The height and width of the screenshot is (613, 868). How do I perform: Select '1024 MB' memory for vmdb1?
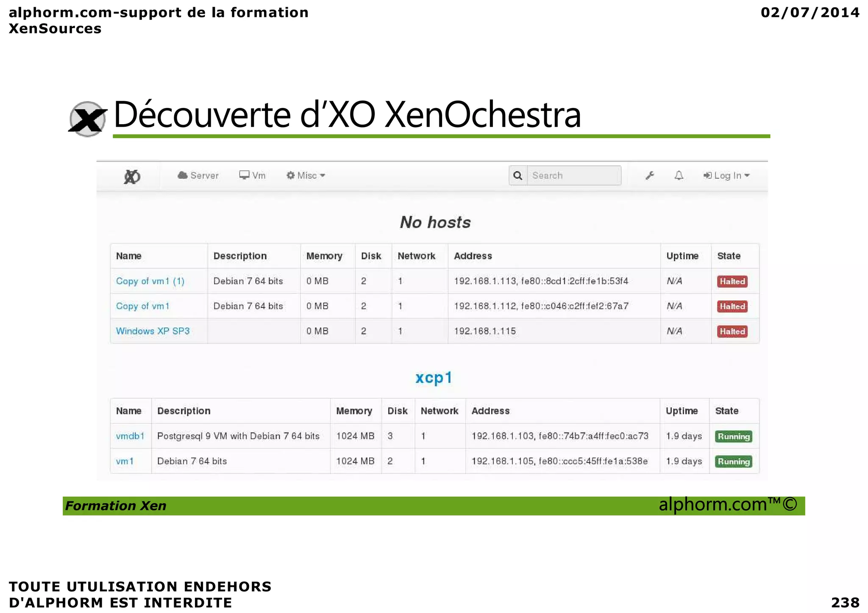[355, 436]
